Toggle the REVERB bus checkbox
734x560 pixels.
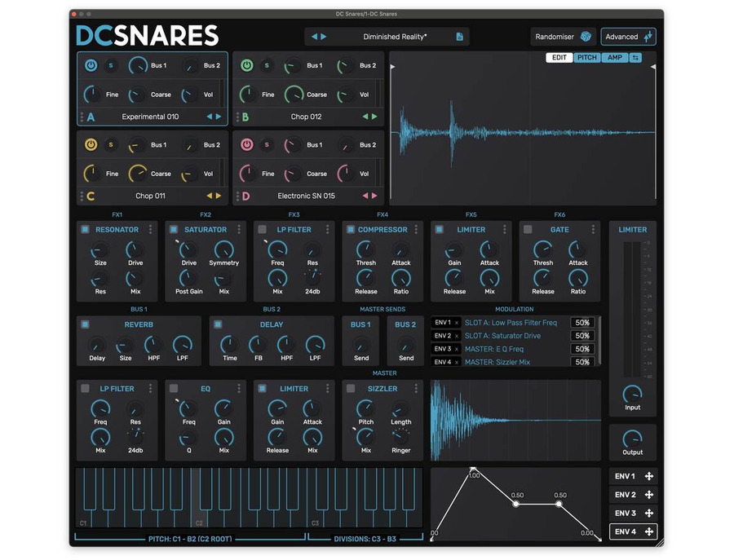85,324
